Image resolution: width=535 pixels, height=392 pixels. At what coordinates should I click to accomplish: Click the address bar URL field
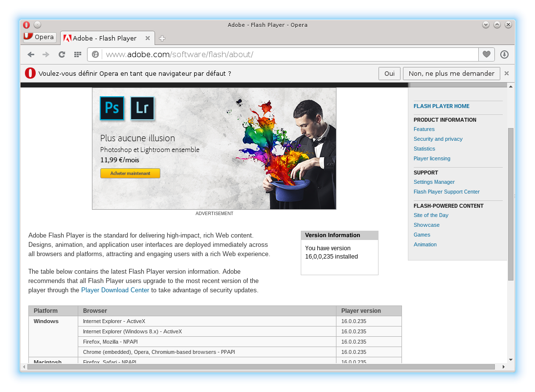pos(290,55)
